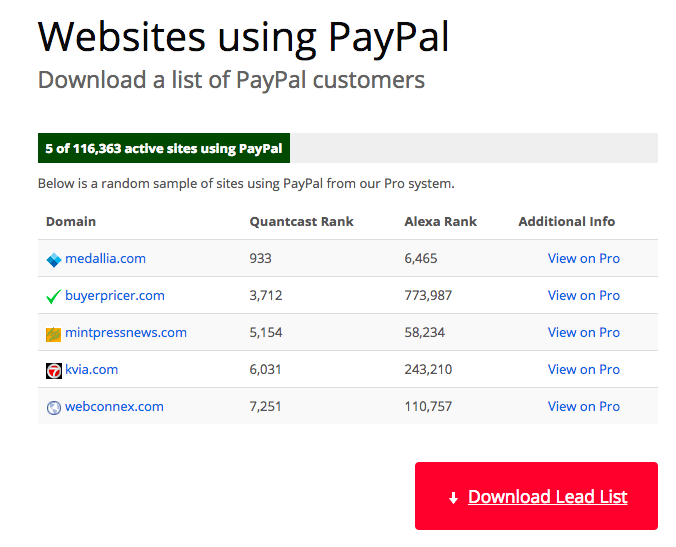Click the mintpressnews.com orange favicon
Image resolution: width=676 pixels, height=547 pixels.
[x=53, y=334]
